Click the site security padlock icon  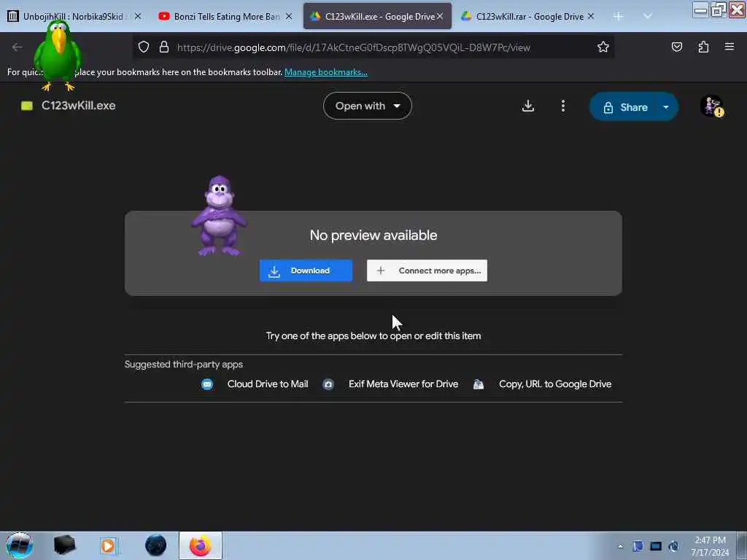[x=164, y=47]
